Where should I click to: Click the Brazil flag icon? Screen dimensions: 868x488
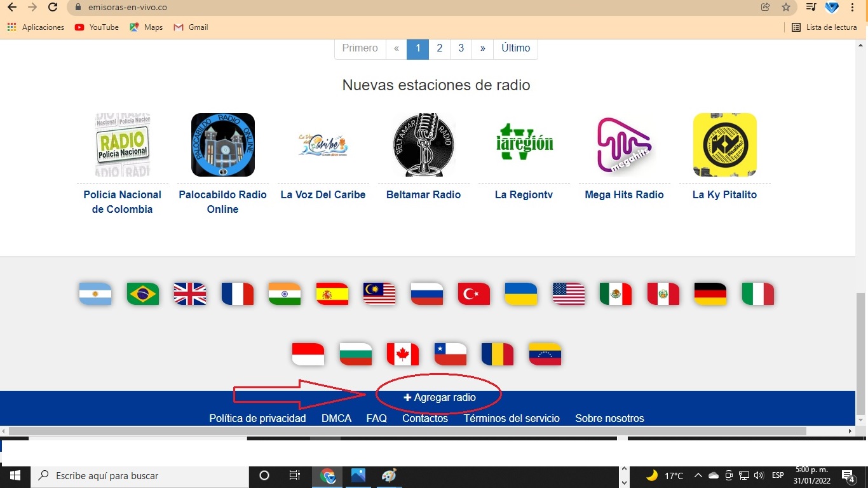[143, 294]
